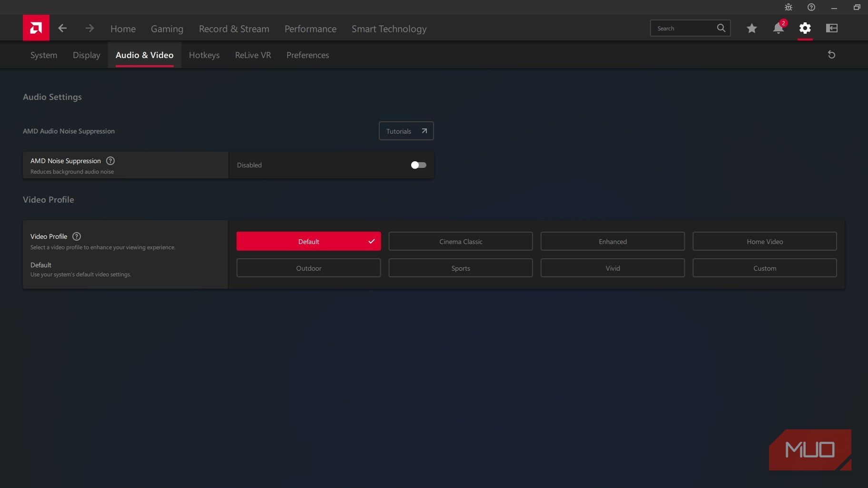This screenshot has height=488, width=868.
Task: Open the Performance section
Action: [310, 29]
